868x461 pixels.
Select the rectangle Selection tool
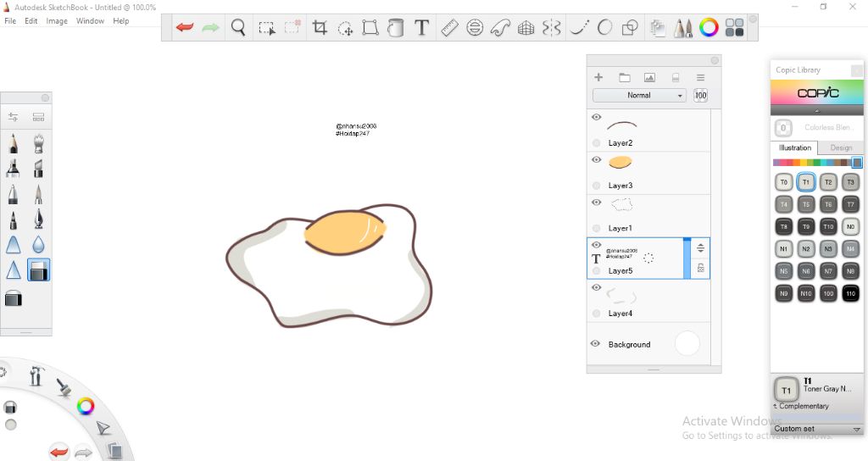[x=266, y=28]
